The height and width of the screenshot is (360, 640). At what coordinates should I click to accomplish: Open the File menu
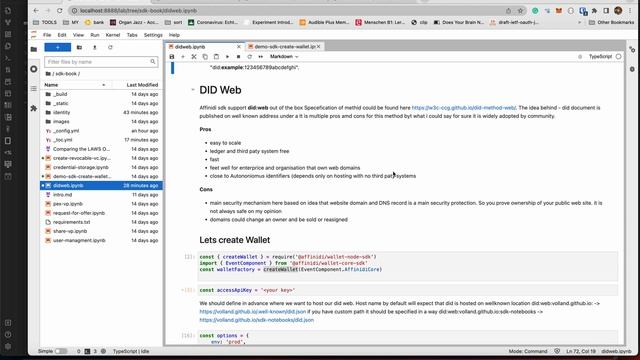pos(47,35)
